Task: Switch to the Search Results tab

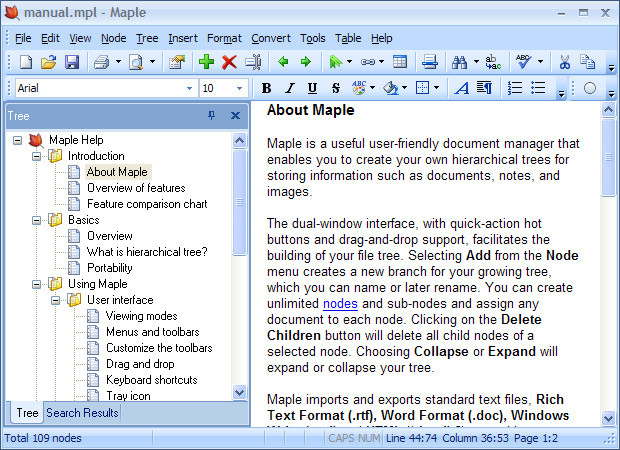Action: click(x=82, y=413)
